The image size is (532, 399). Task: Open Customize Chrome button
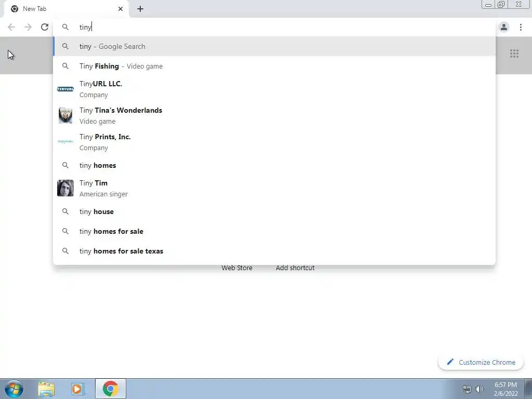pos(481,362)
